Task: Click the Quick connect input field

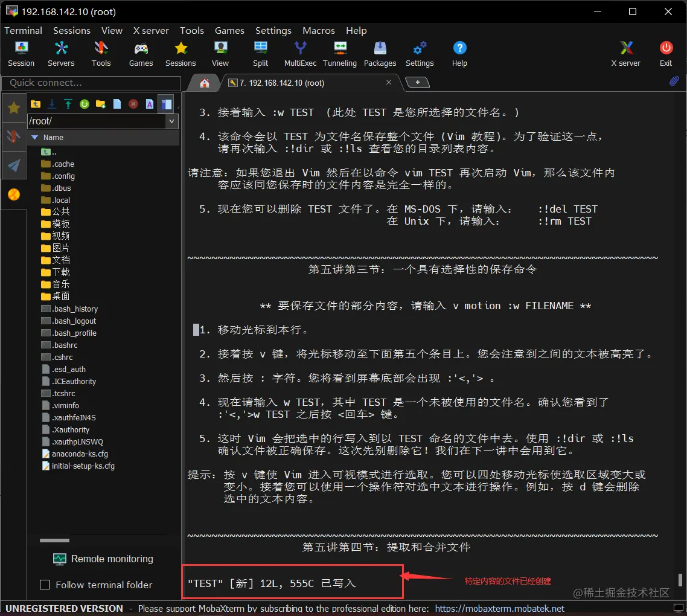Action: [x=91, y=83]
